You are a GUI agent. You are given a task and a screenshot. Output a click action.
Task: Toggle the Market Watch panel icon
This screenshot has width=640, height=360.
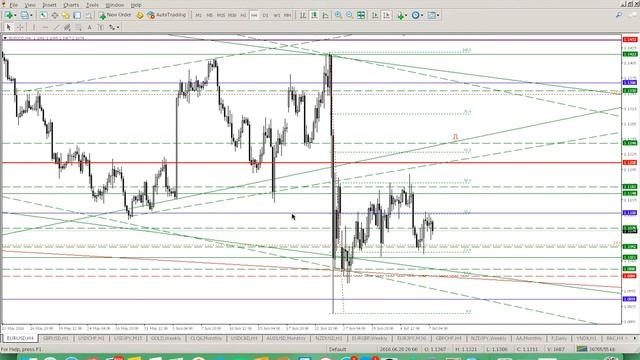click(43, 15)
